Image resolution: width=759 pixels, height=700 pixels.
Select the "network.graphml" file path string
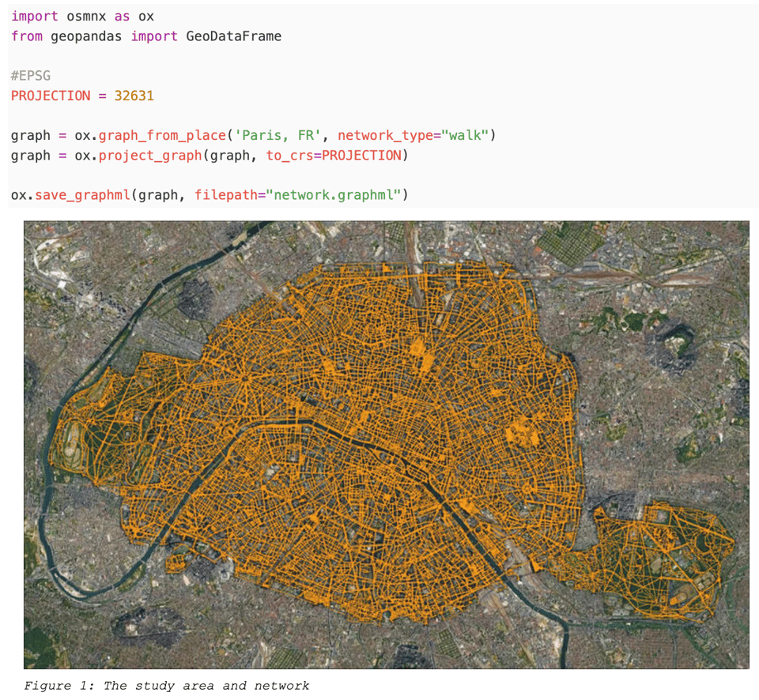333,195
